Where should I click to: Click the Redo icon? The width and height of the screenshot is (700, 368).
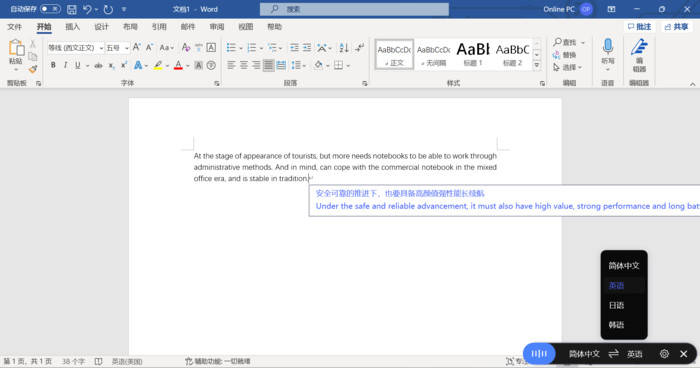(x=108, y=9)
